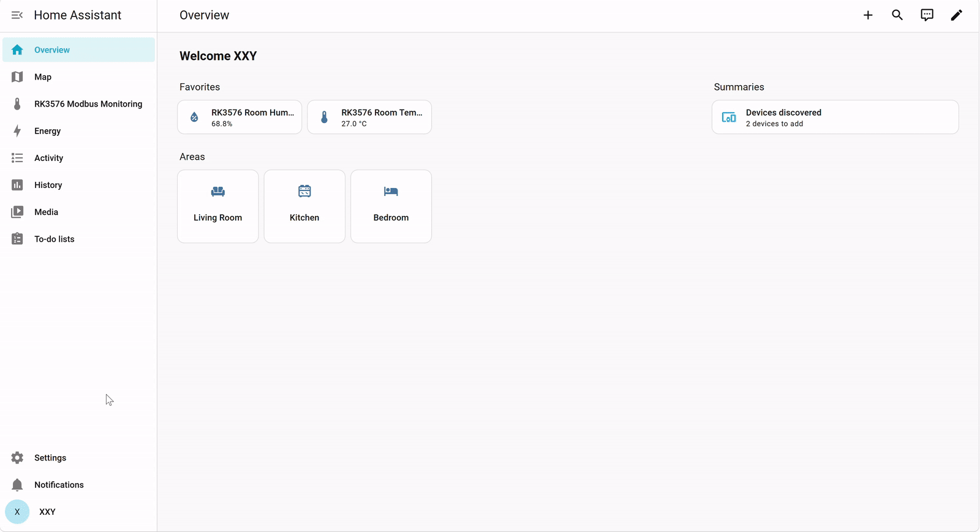980x532 pixels.
Task: Click the XXY user avatar
Action: (17, 512)
